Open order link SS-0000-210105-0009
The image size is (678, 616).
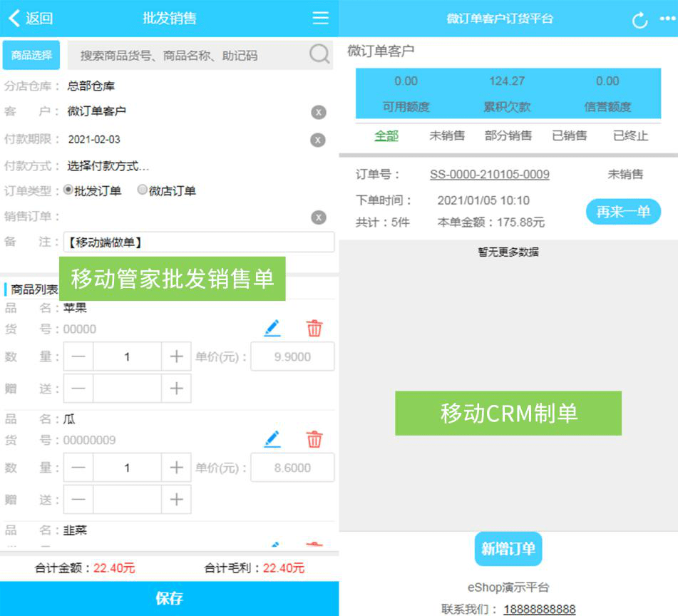pyautogui.click(x=489, y=175)
